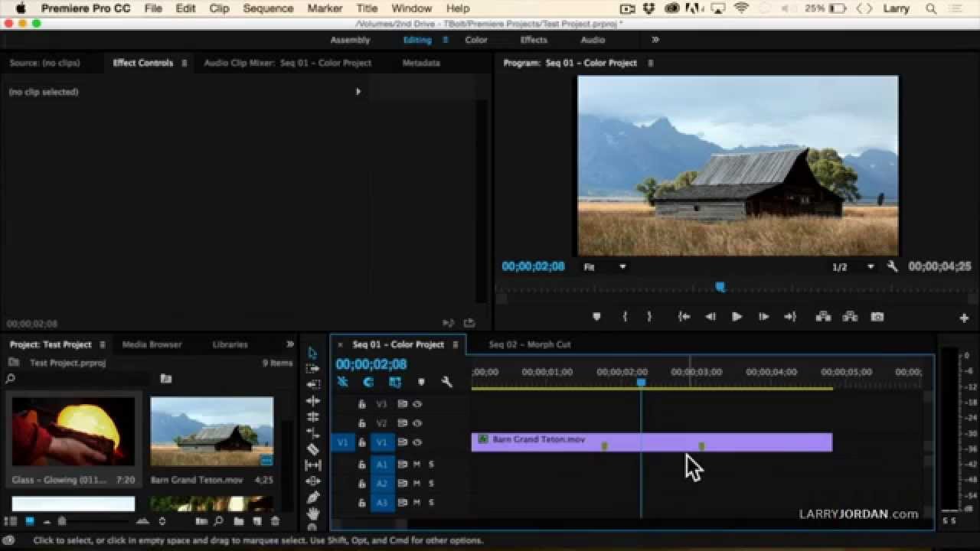Toggle Linked Selection in the timeline

click(395, 382)
